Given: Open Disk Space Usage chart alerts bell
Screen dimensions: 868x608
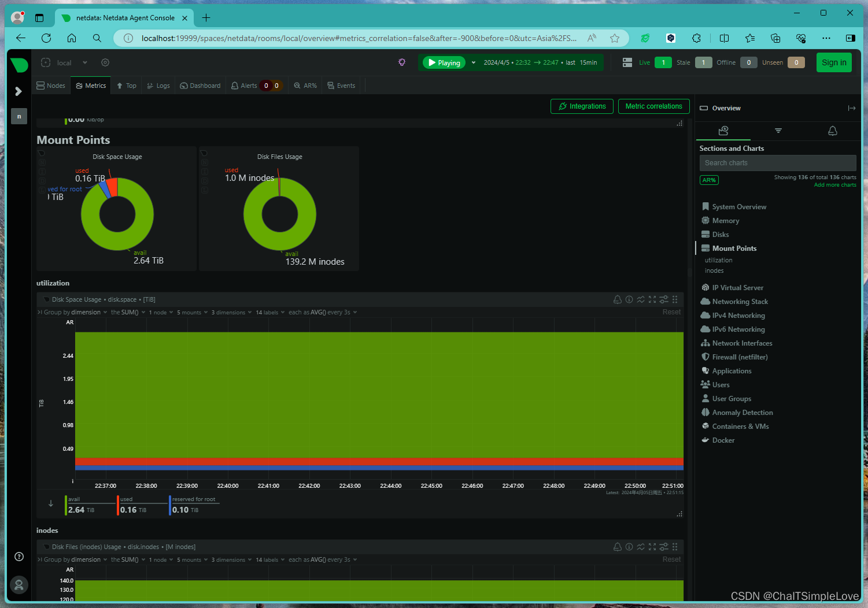Looking at the screenshot, I should 618,299.
